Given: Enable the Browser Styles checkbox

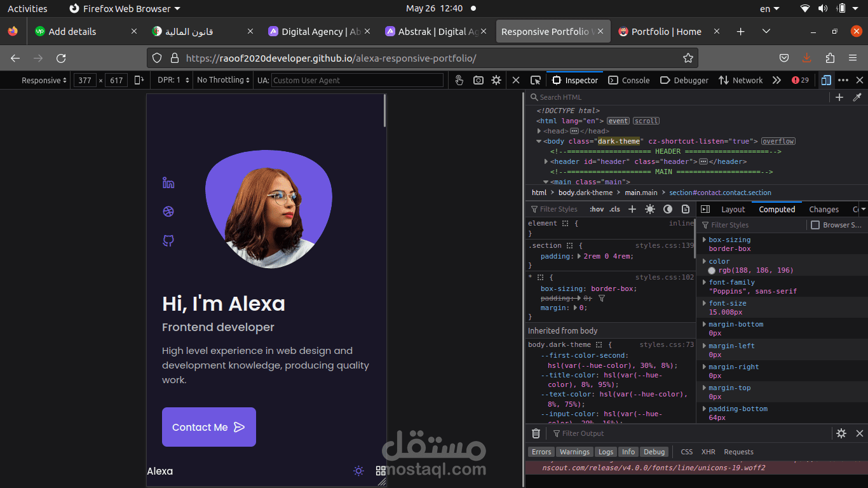Looking at the screenshot, I should pyautogui.click(x=815, y=225).
